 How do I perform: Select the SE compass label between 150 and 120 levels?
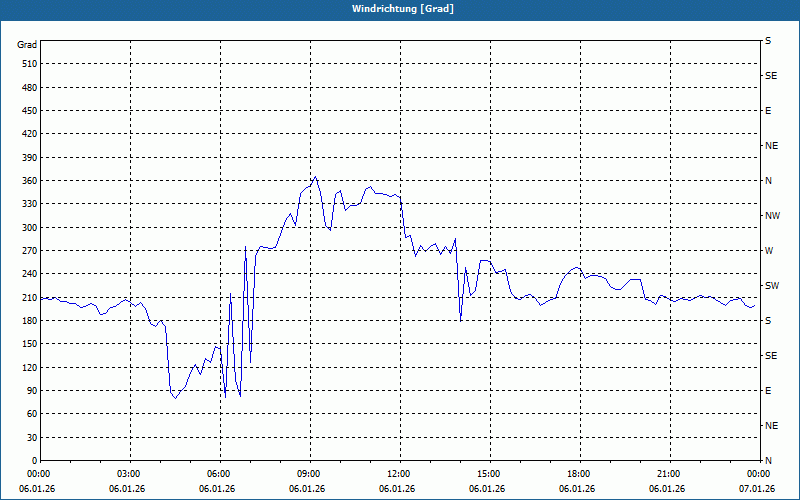tap(771, 356)
